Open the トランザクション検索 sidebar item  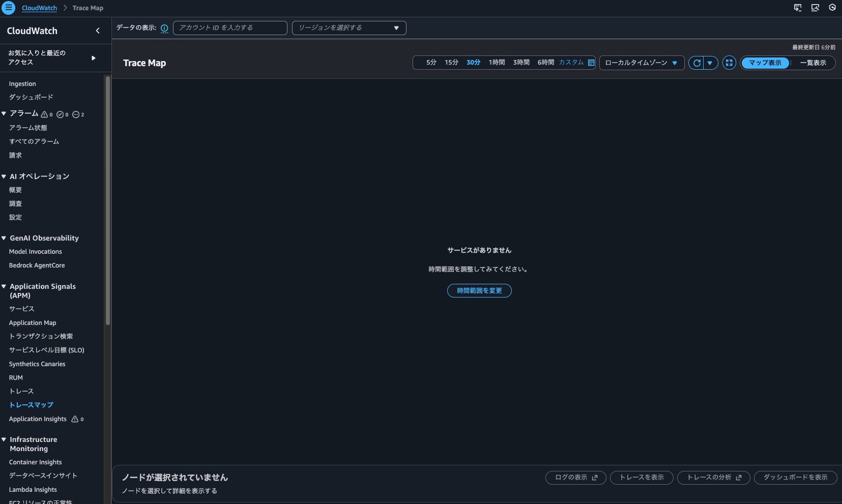[x=41, y=336]
